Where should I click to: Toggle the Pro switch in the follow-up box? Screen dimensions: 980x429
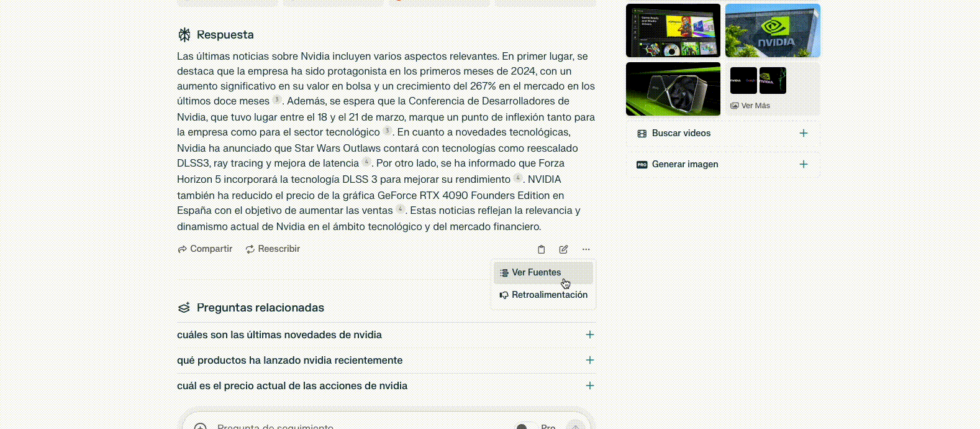point(527,427)
